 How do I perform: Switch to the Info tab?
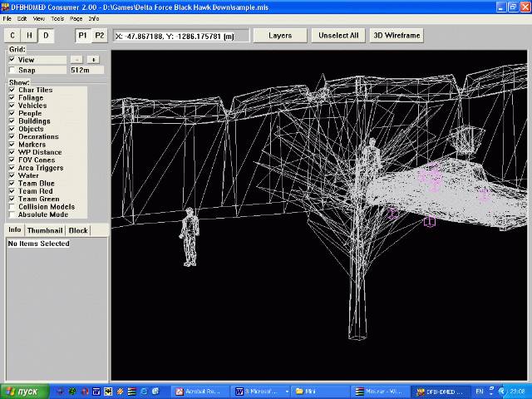tap(15, 229)
